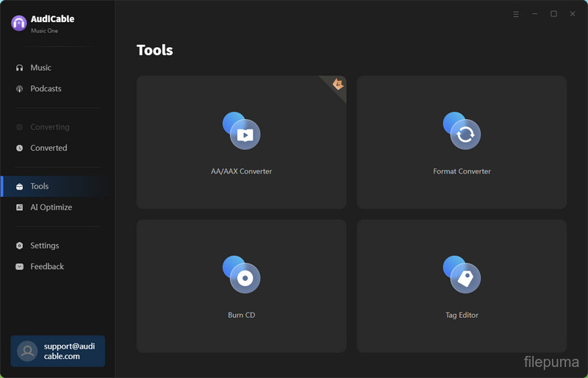The width and height of the screenshot is (588, 378).
Task: Click the Burn CD label text
Action: (x=242, y=315)
